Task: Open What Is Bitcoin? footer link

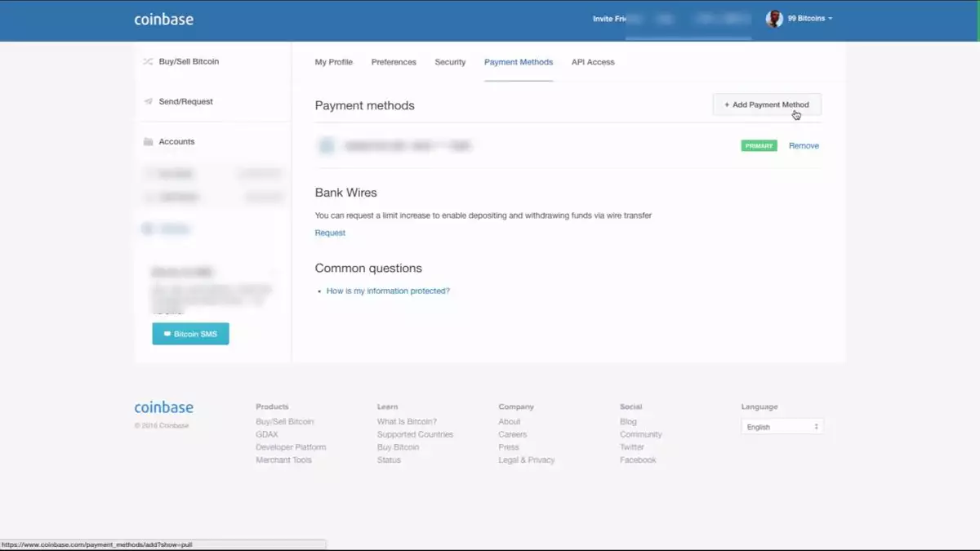Action: coord(407,421)
